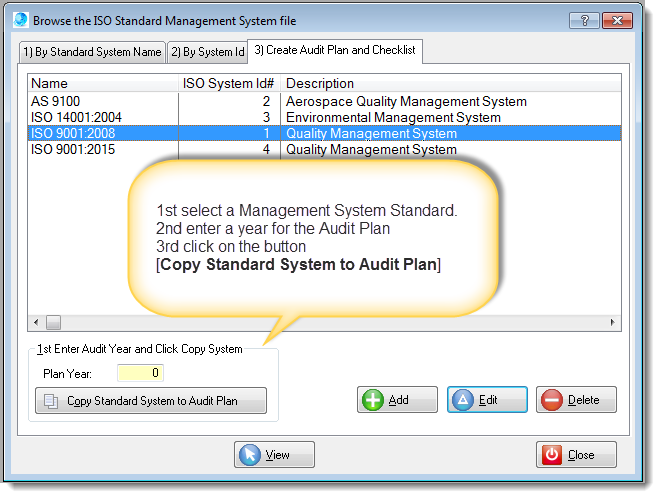
Task: Click the Add button label
Action: tap(398, 400)
